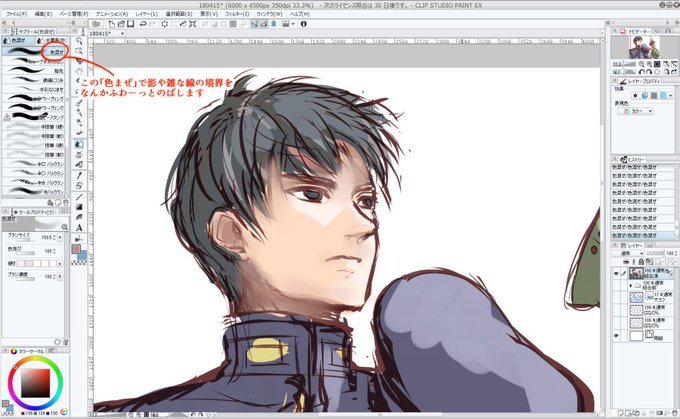The width and height of the screenshot is (680, 419).
Task: Open the レイヤー(L) menu
Action: pos(147,14)
